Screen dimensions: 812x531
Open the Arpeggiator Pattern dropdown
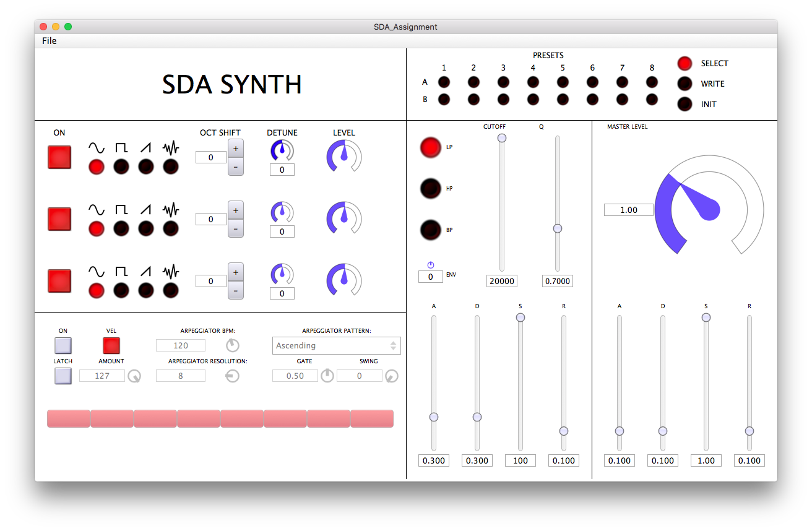pos(337,345)
